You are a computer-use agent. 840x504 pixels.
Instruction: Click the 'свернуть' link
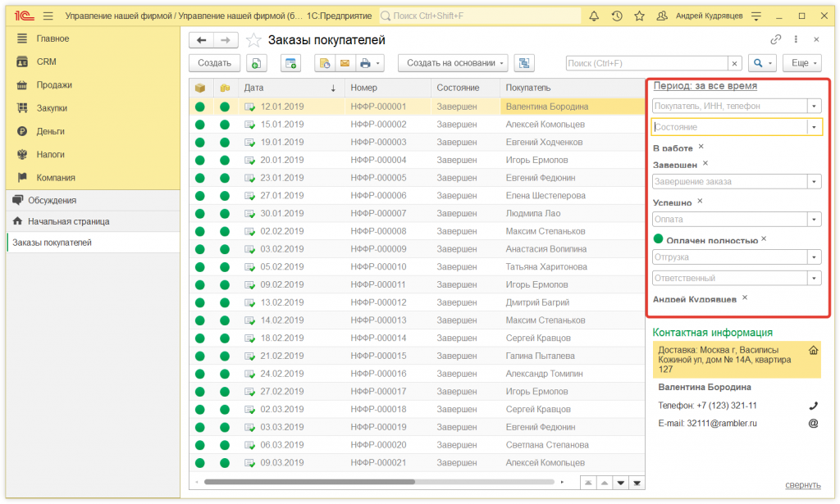(801, 484)
